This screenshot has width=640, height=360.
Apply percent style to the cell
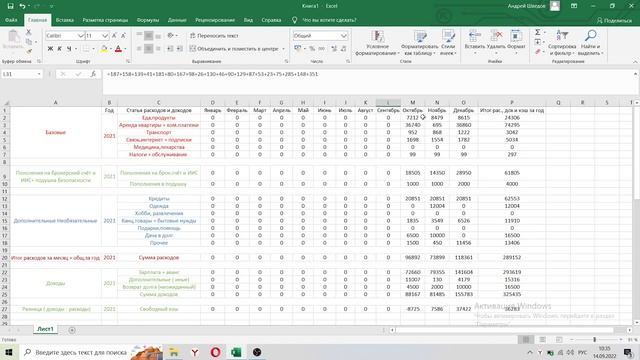pyautogui.click(x=312, y=49)
